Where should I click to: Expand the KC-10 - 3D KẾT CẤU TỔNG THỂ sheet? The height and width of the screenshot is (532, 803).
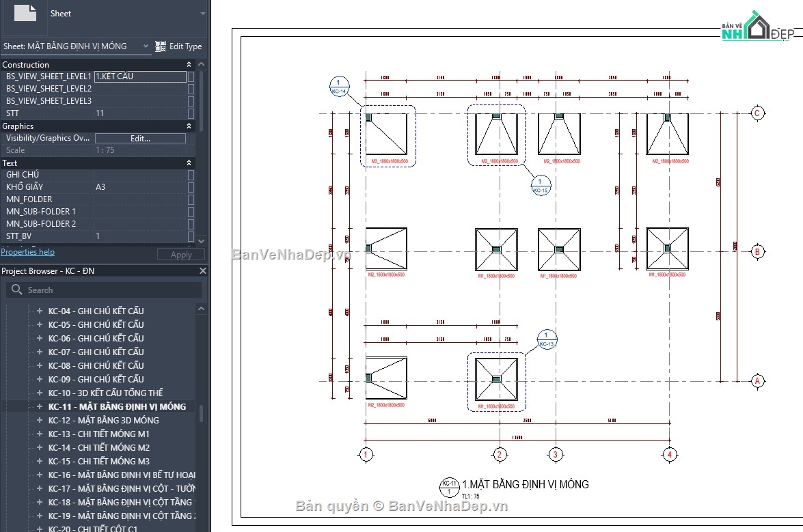click(40, 393)
